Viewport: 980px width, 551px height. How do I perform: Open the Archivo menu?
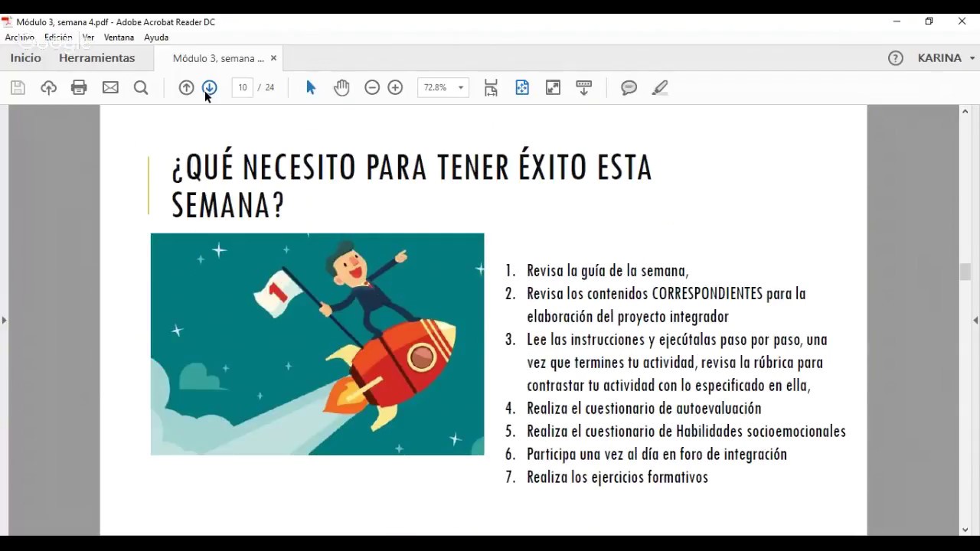[20, 37]
